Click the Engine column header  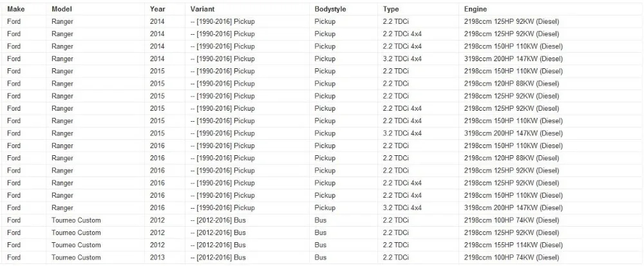click(x=551, y=9)
